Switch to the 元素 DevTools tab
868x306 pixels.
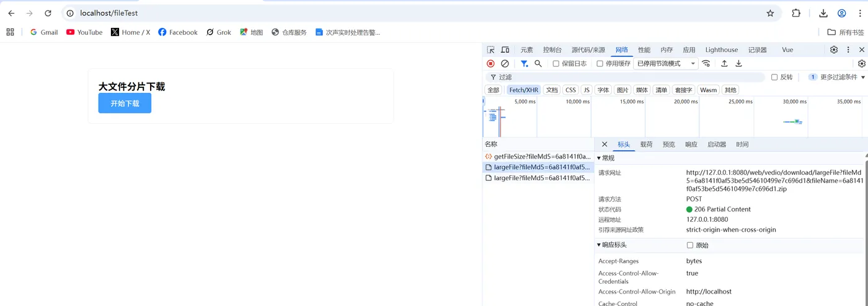coord(527,50)
